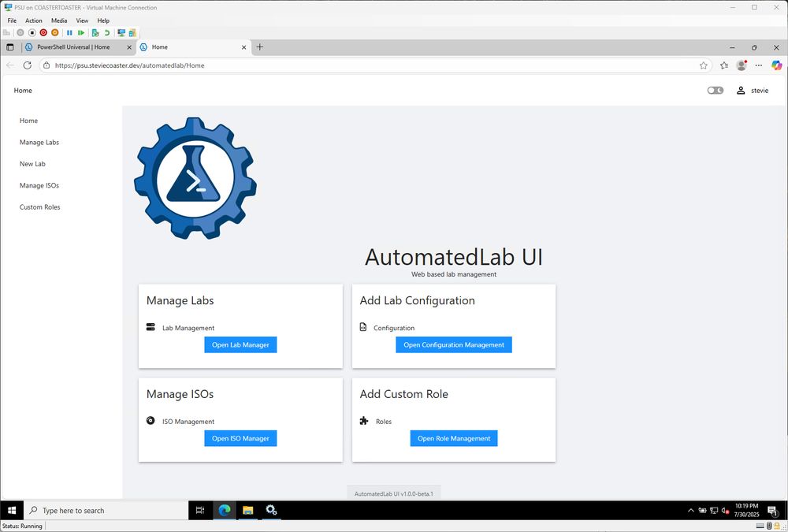Click the VM Start toolbar icon
The height and width of the screenshot is (532, 788).
(x=20, y=32)
